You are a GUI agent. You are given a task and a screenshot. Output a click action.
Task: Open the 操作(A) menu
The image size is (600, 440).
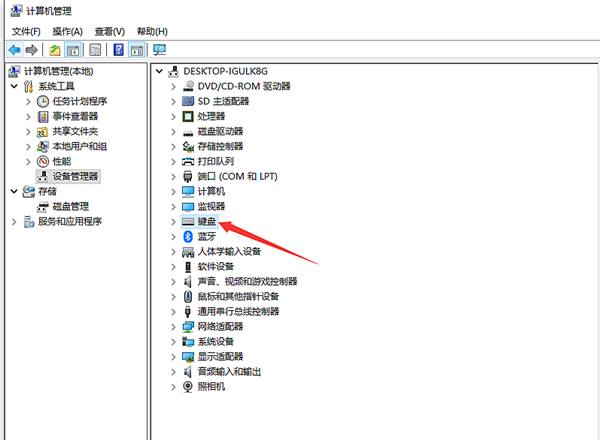pos(67,31)
